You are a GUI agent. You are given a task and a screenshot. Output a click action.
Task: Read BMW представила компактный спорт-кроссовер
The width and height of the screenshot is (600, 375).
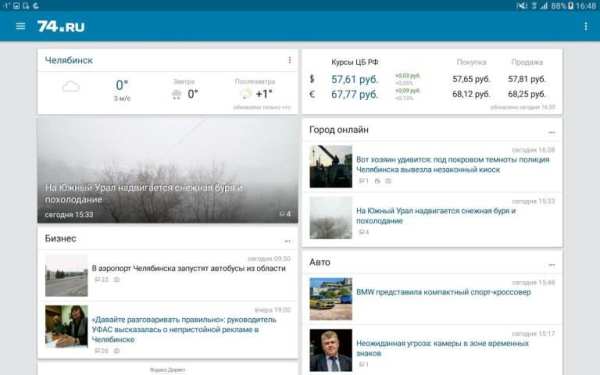[443, 292]
